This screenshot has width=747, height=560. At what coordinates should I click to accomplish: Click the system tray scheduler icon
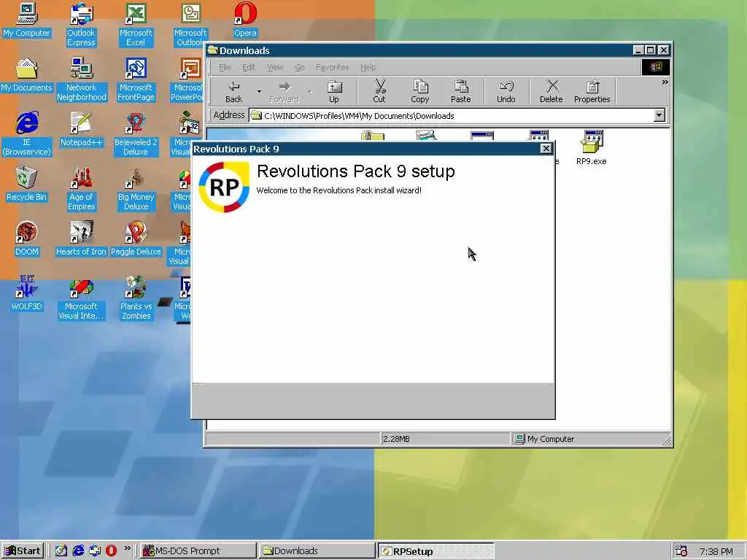(x=681, y=551)
